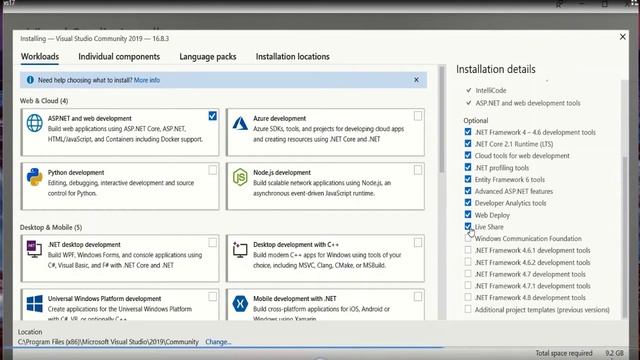Switch to Individual components tab
Viewport: 640px width, 360px height.
tap(119, 57)
